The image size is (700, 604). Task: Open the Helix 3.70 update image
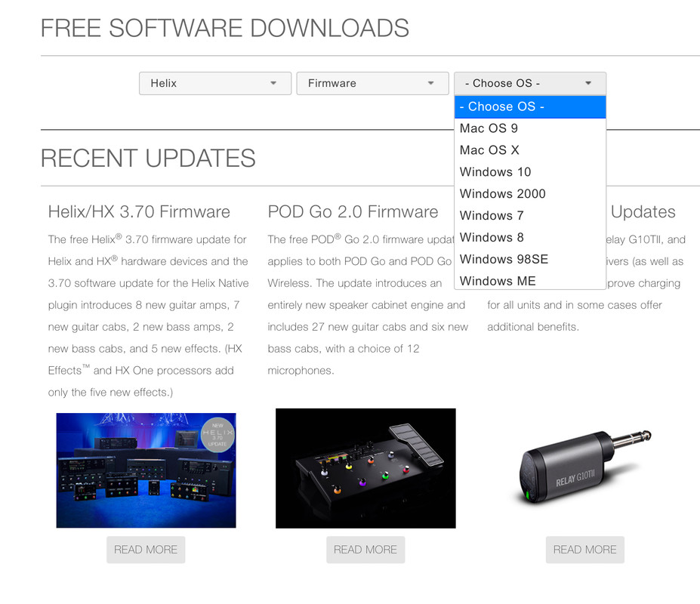click(146, 470)
